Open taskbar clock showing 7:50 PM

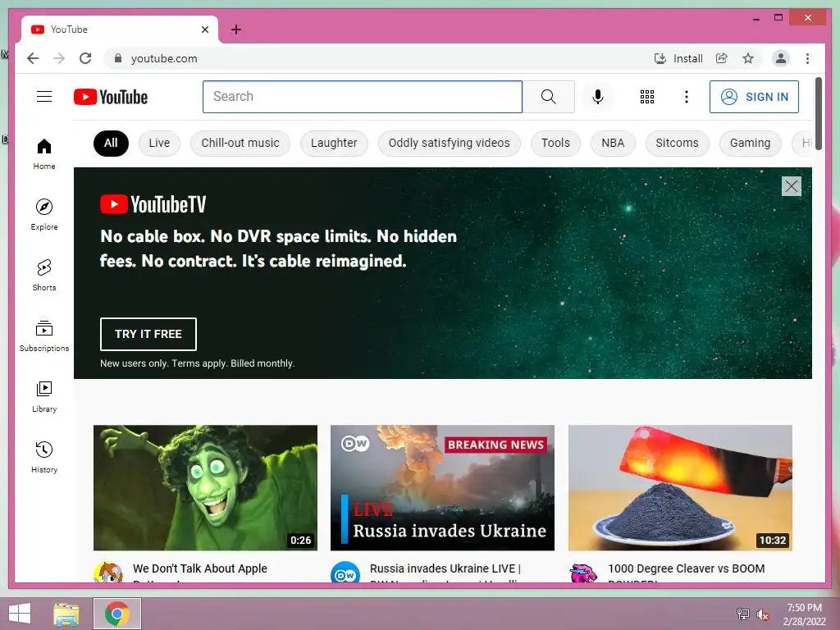point(804,614)
